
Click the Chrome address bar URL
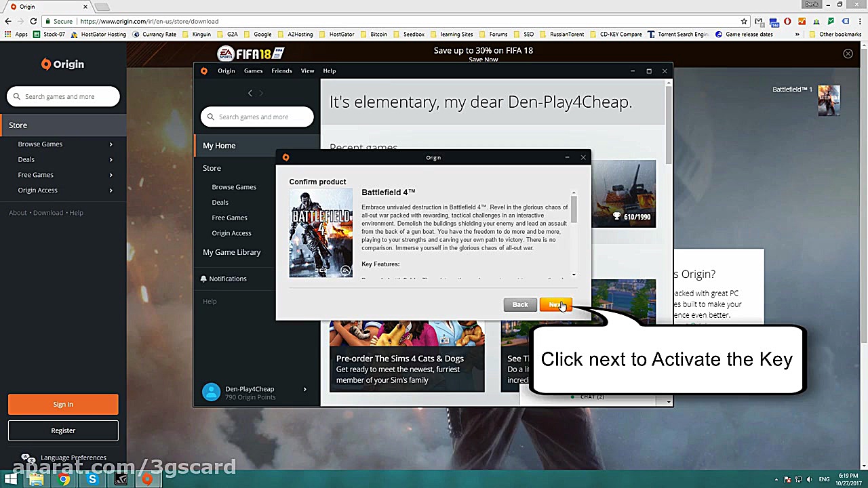point(149,21)
